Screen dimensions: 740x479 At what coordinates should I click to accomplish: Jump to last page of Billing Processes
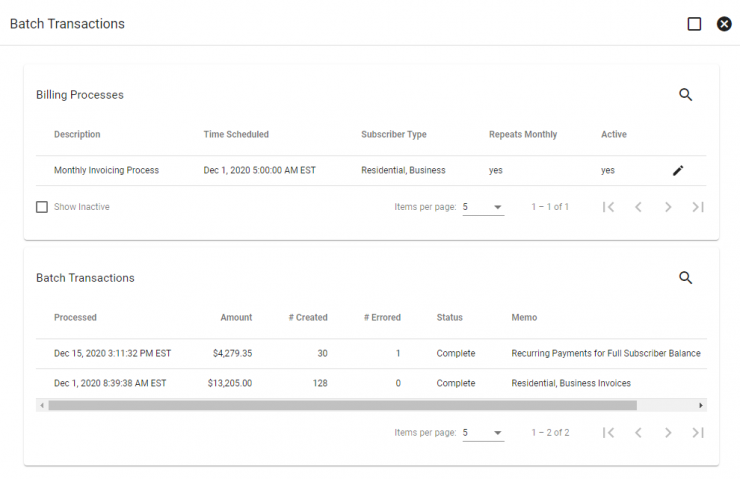pyautogui.click(x=698, y=207)
